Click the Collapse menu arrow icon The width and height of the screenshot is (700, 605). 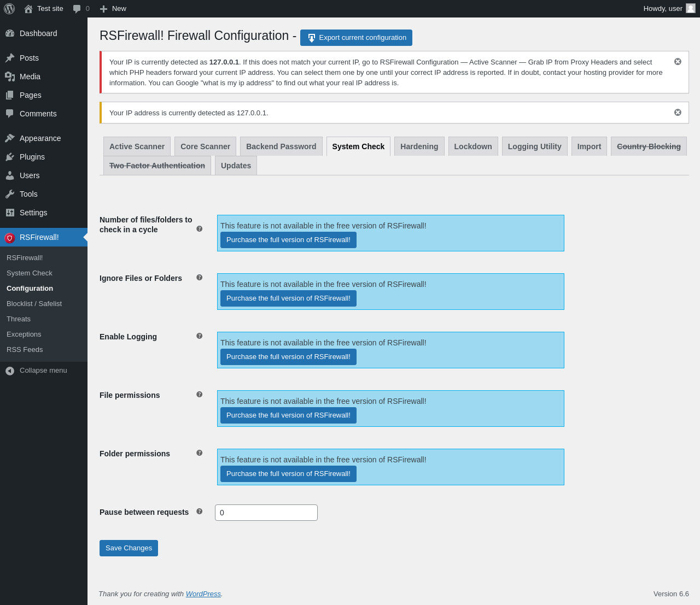pyautogui.click(x=10, y=371)
